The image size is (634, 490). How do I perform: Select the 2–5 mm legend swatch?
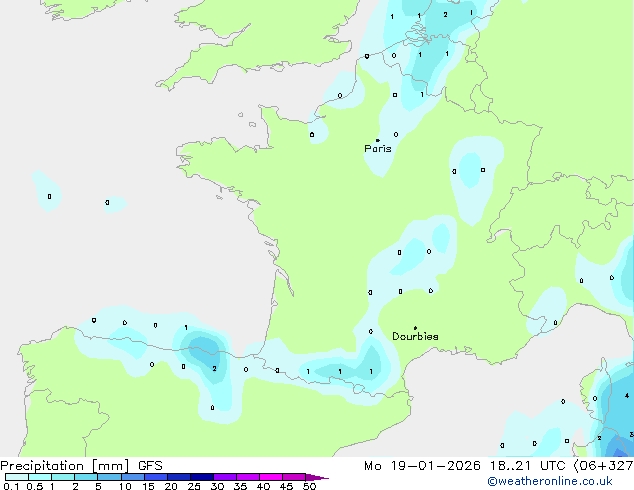(86, 477)
